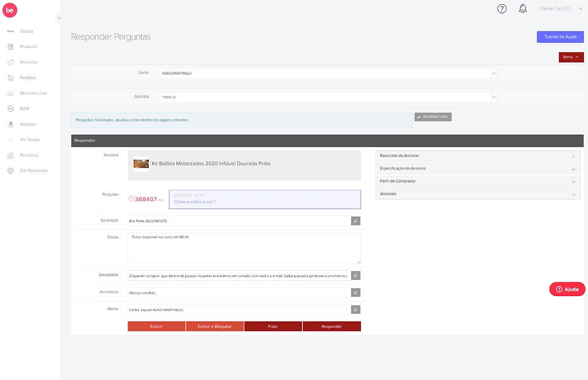Viewport: 588px width, 380px height.
Task: Open the Anúncio dropdown showing Todos
Action: [x=327, y=97]
